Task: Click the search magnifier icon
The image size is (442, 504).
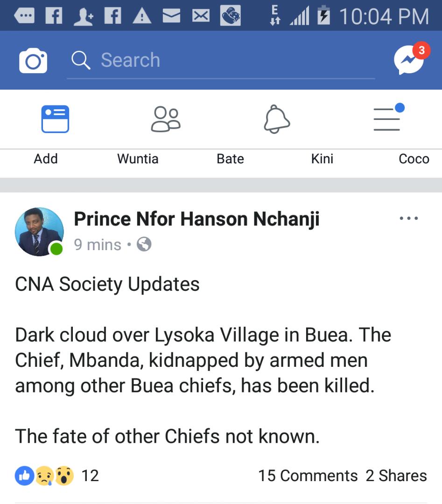Action: pos(81,61)
